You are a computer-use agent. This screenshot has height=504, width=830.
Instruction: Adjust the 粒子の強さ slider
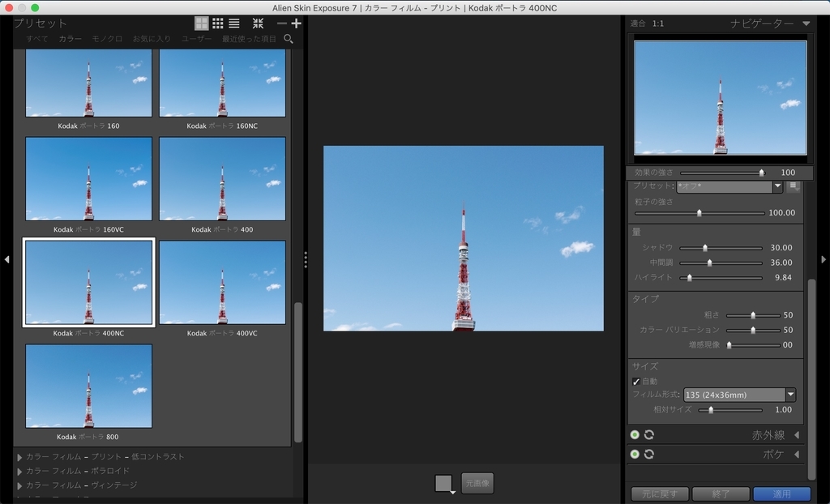point(700,213)
